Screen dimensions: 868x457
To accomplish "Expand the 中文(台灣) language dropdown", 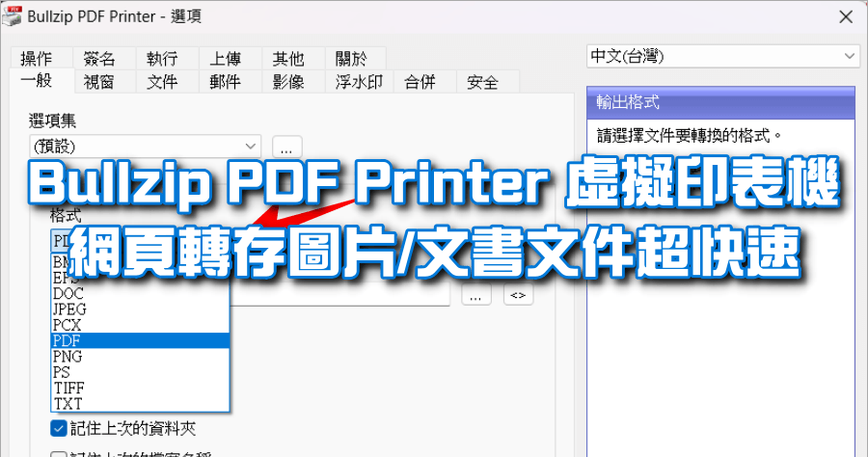I will pos(723,56).
